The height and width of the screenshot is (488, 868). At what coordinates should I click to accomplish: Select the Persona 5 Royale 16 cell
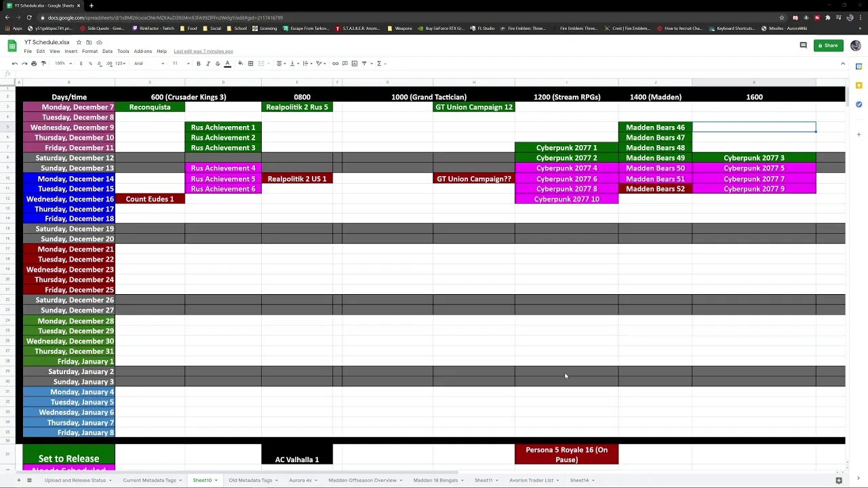pos(566,454)
